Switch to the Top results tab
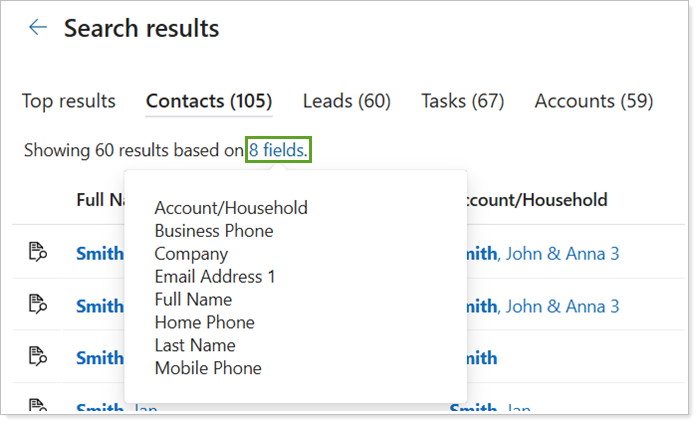The height and width of the screenshot is (424, 698). [69, 101]
